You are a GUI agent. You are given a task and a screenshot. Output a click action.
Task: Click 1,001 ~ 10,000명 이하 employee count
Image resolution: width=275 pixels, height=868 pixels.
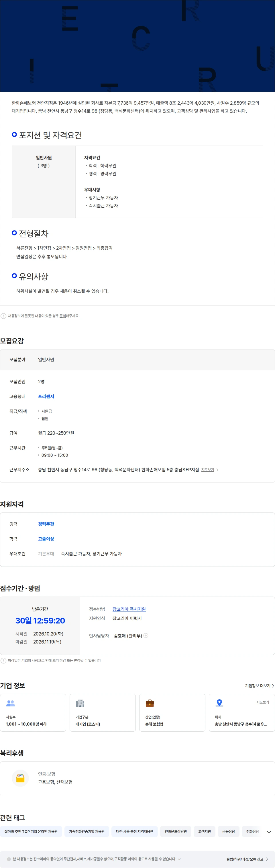26,724
